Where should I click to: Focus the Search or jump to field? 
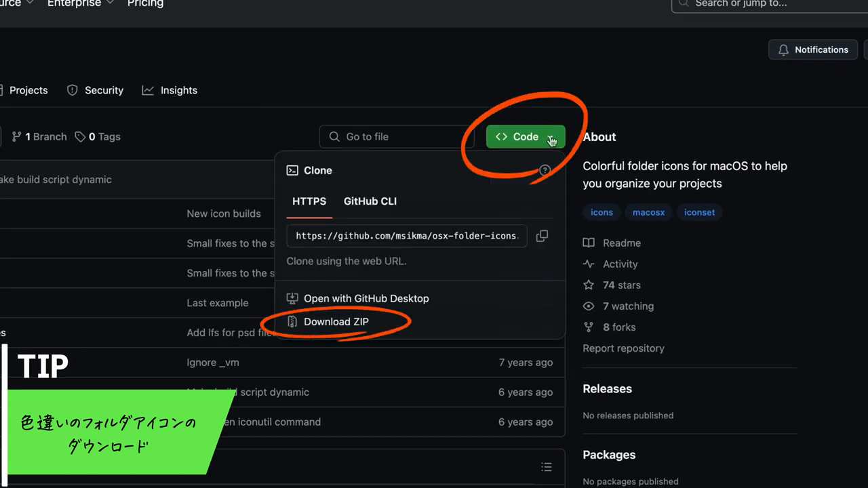[x=770, y=4]
